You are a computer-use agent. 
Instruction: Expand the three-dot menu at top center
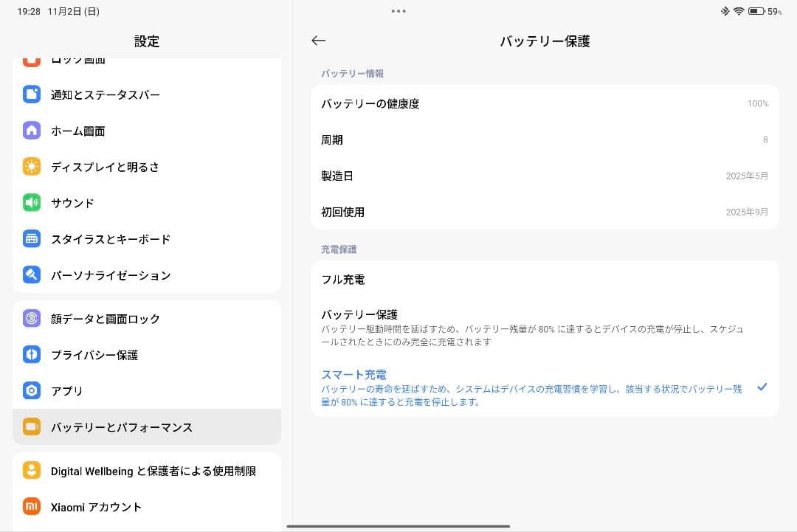point(398,11)
